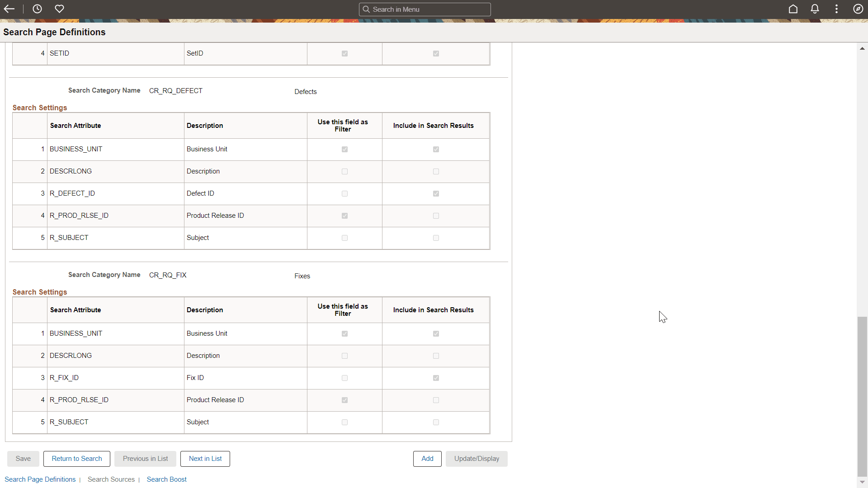Click Next in List
Viewport: 868px width, 488px height.
point(205,458)
